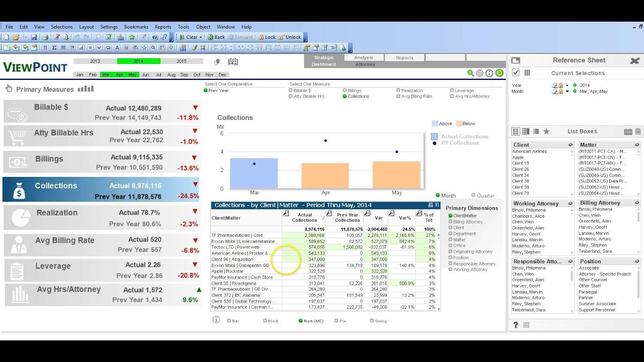Click the Format Painter brush icon
This screenshot has height=362, width=644.
click(194, 48)
